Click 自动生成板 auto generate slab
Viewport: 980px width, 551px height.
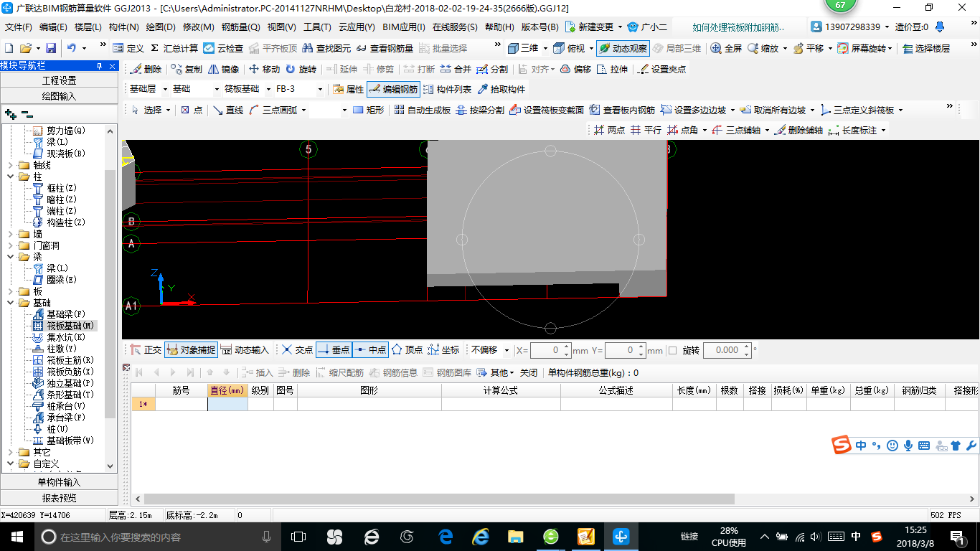pos(423,110)
